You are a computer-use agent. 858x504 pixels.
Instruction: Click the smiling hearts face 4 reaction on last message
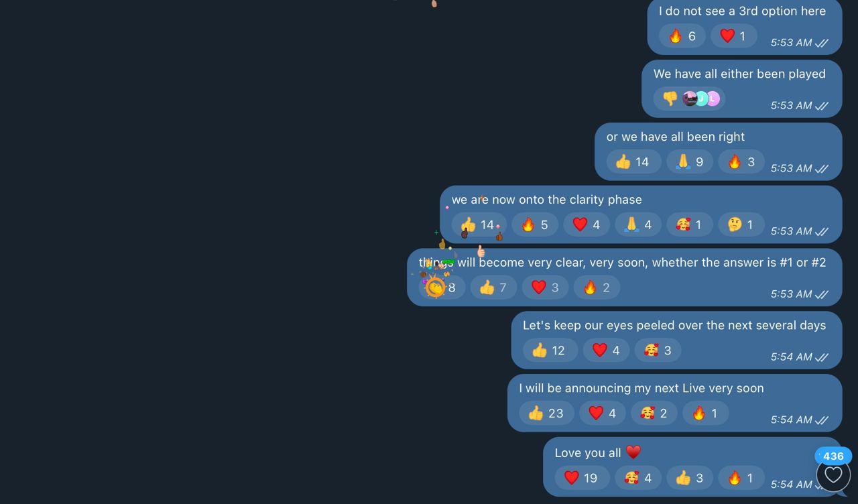[638, 478]
